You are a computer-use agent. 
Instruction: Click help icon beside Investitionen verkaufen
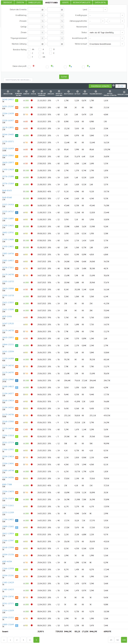pyautogui.click(x=113, y=86)
